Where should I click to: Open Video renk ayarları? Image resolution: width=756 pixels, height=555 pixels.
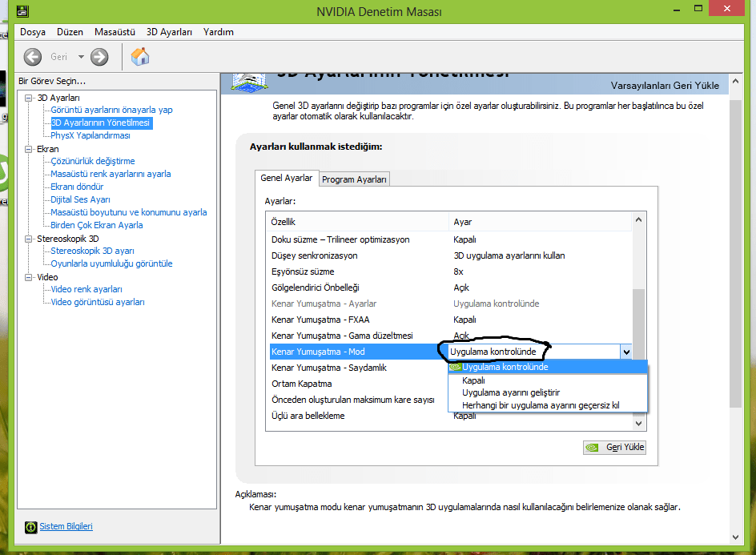pos(86,289)
